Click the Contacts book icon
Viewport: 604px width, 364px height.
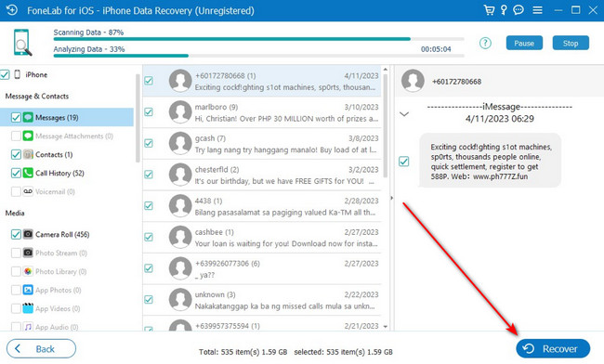(28, 154)
